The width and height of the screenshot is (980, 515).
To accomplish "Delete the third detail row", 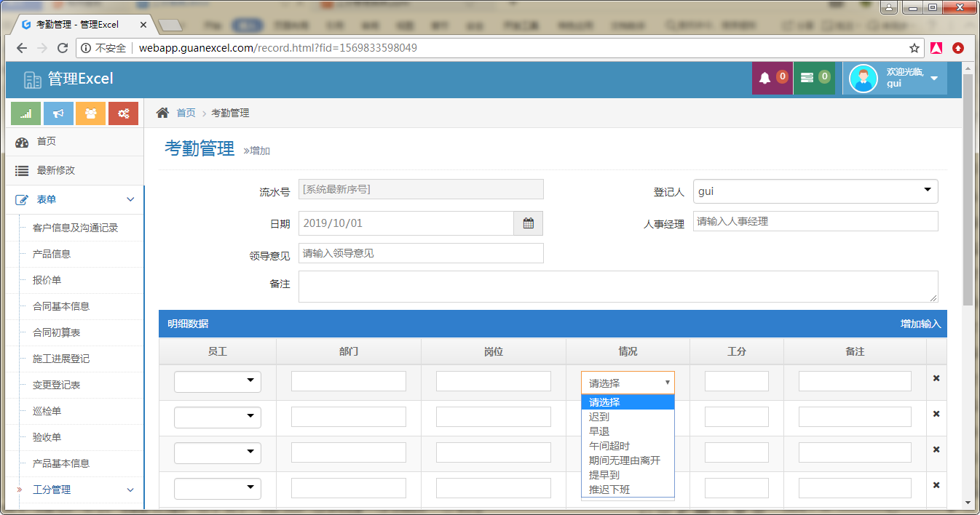I will click(x=936, y=450).
